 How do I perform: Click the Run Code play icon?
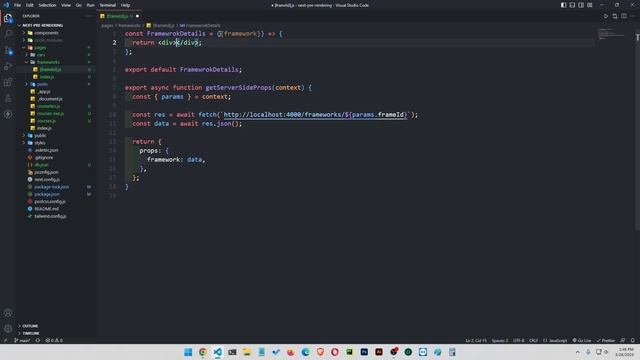pos(606,16)
